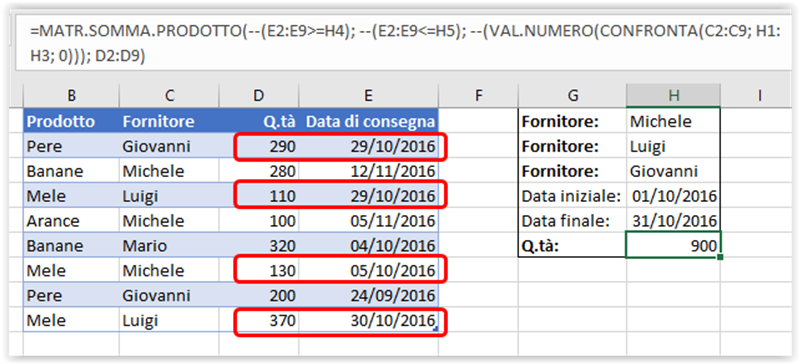
Task: Click the Prodotto table header cell
Action: [71, 121]
